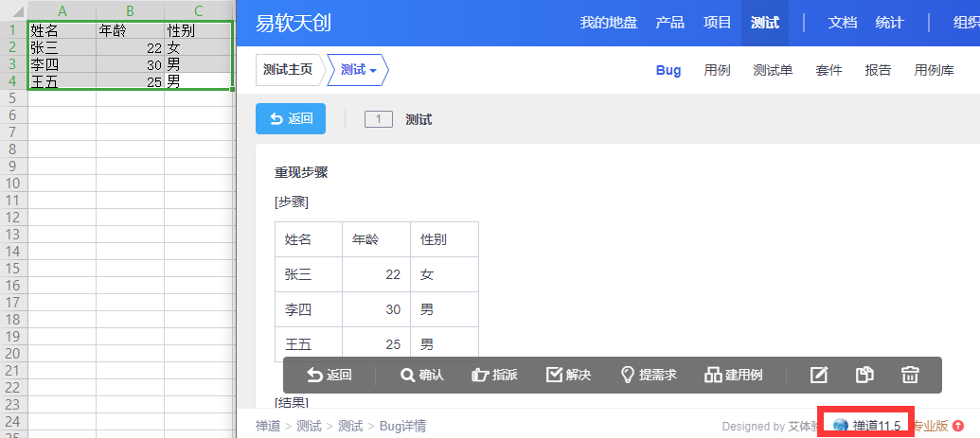Select spreadsheet column B header

[x=130, y=10]
